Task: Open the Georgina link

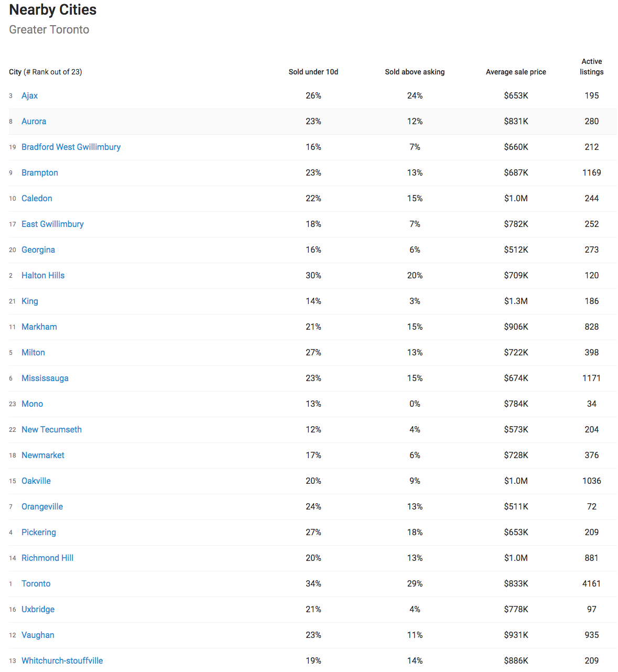Action: 38,250
